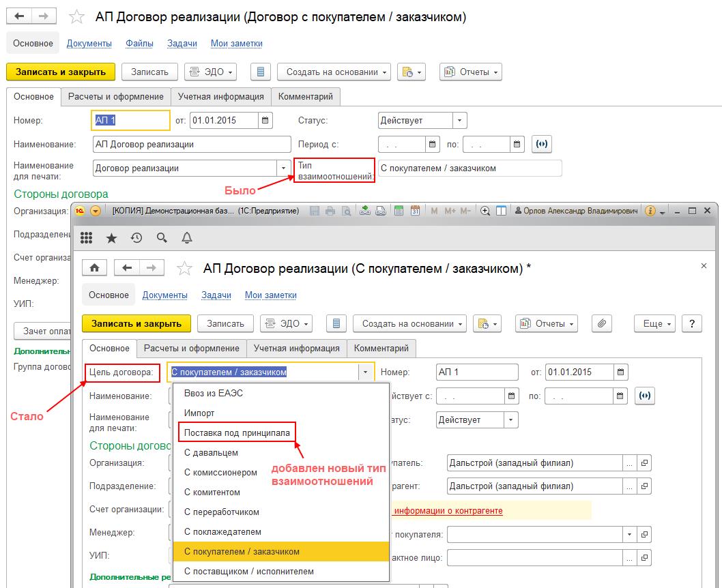Viewport: 722px width, 588px height.
Task: Click the 1C logo icon in title bar
Action: pyautogui.click(x=80, y=211)
